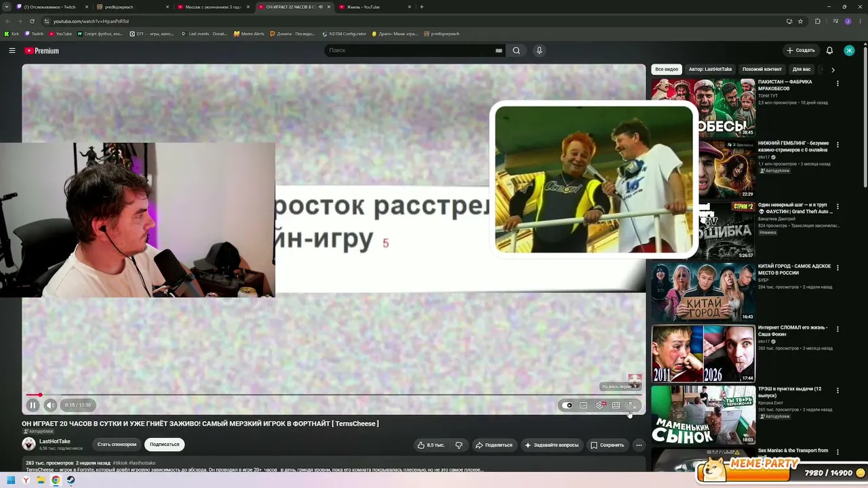
Task: Select the Для вас filter chip
Action: [x=802, y=69]
